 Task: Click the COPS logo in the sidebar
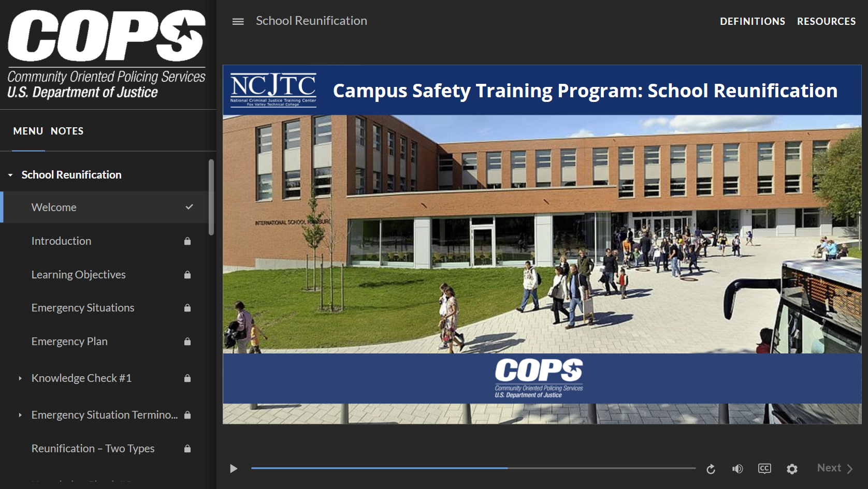tap(107, 54)
